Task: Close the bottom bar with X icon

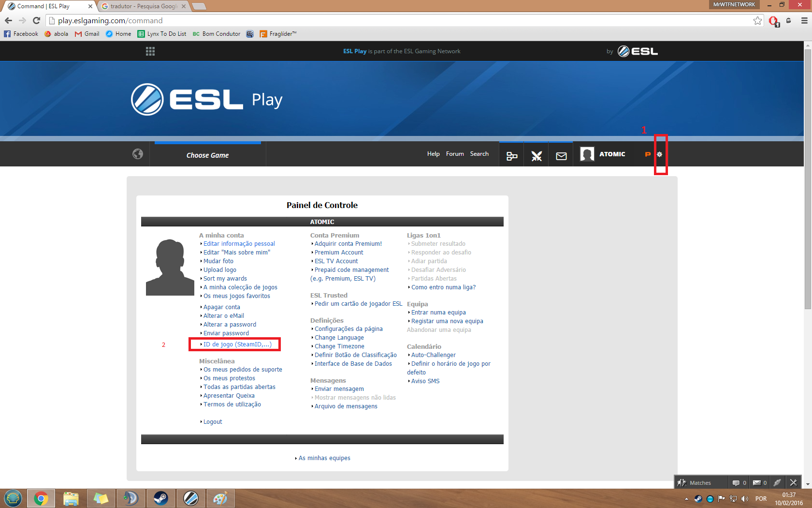Action: point(793,482)
